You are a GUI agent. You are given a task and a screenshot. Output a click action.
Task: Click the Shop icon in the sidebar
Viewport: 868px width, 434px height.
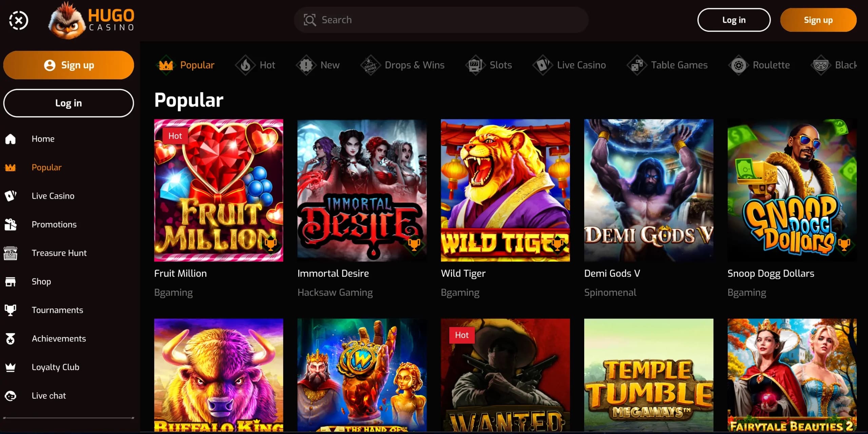click(11, 281)
